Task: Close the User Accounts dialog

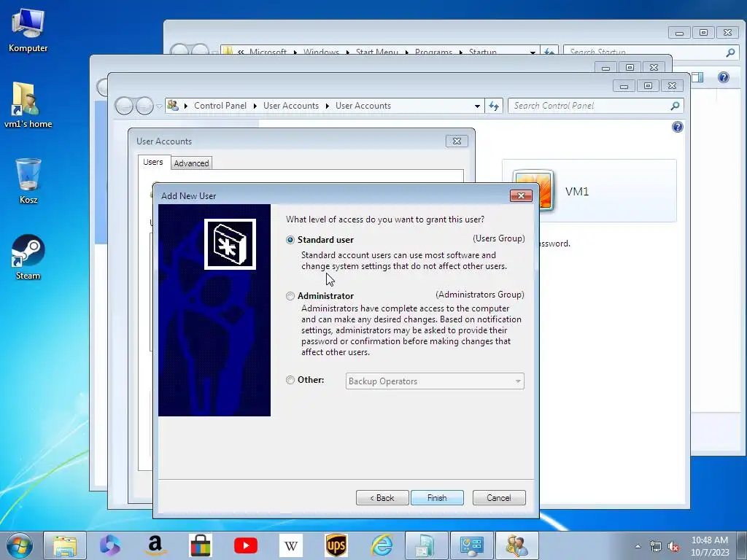Action: [457, 141]
